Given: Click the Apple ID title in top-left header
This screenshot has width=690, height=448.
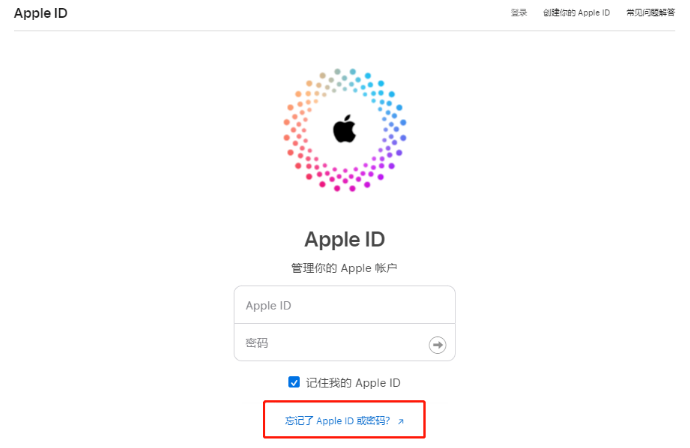Looking at the screenshot, I should pos(41,13).
